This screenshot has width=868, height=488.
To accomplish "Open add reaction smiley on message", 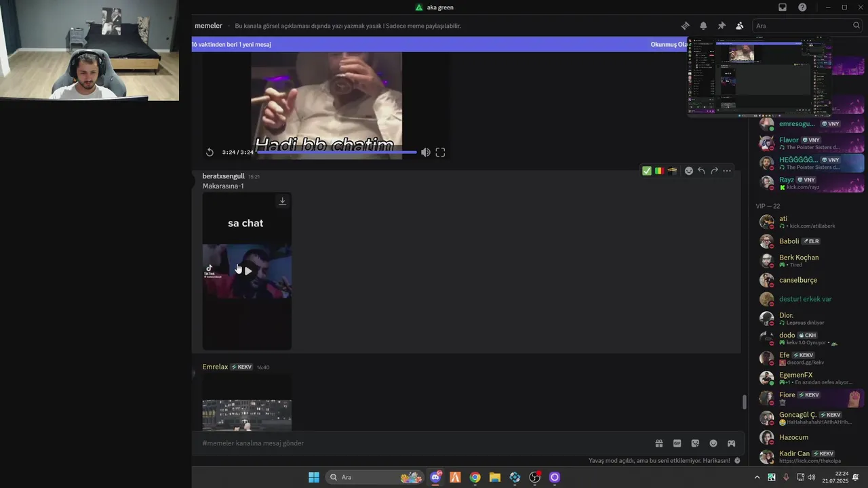I will (688, 171).
